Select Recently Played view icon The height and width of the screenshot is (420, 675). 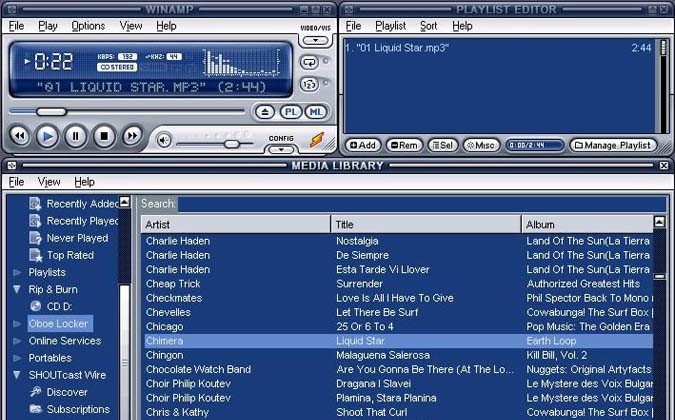[x=35, y=221]
